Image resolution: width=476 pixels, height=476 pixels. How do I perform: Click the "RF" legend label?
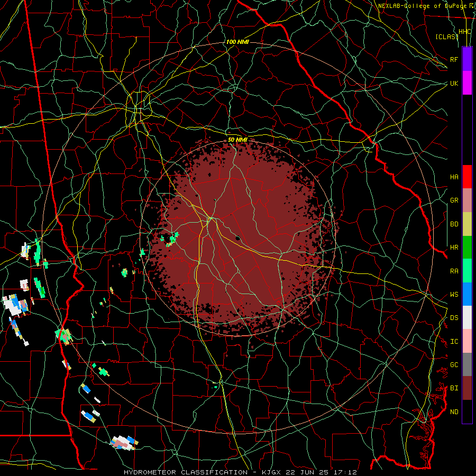[x=454, y=59]
